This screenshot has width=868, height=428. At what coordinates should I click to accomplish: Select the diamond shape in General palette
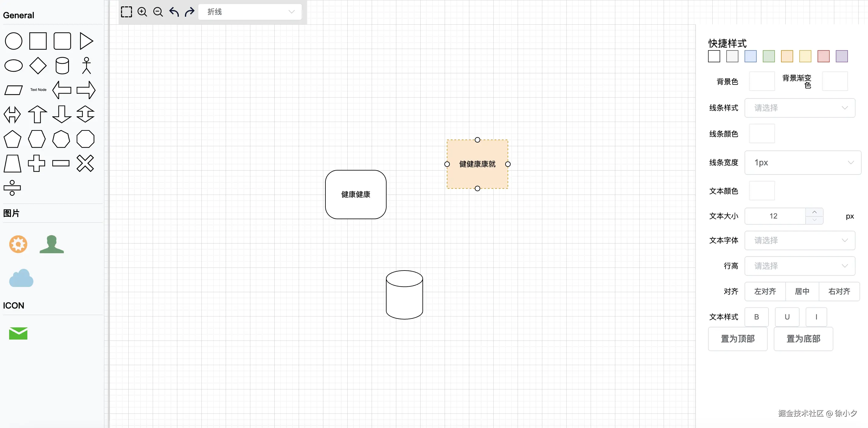point(38,65)
